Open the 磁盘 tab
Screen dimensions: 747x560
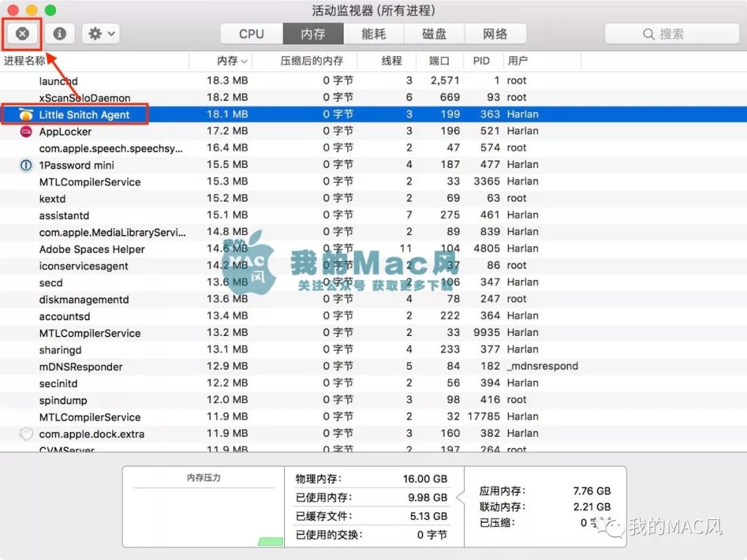[x=434, y=34]
